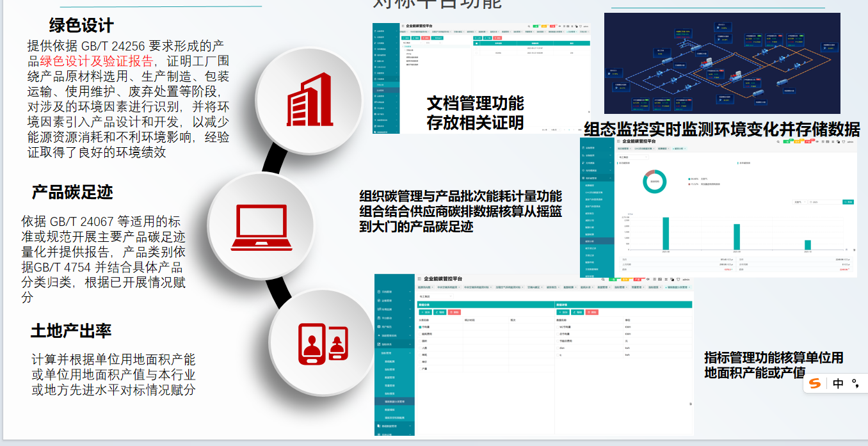Click the red building icon beside 绿色设计

pos(310,99)
